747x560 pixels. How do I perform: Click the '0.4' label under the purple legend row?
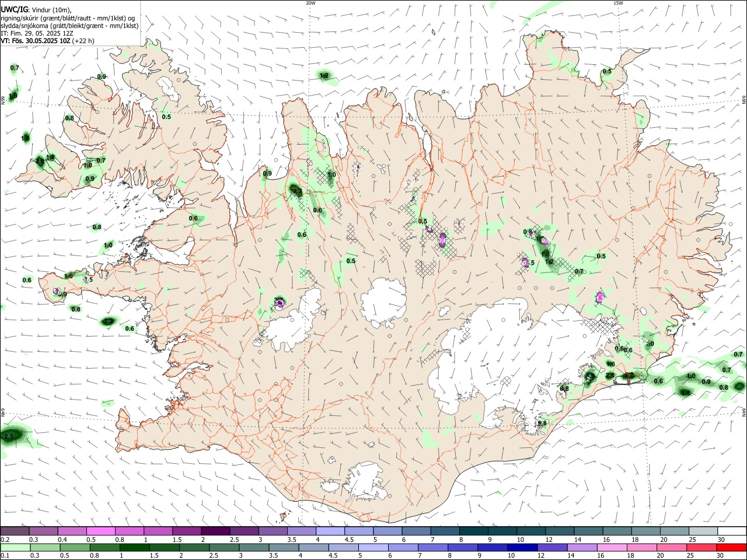(x=62, y=540)
